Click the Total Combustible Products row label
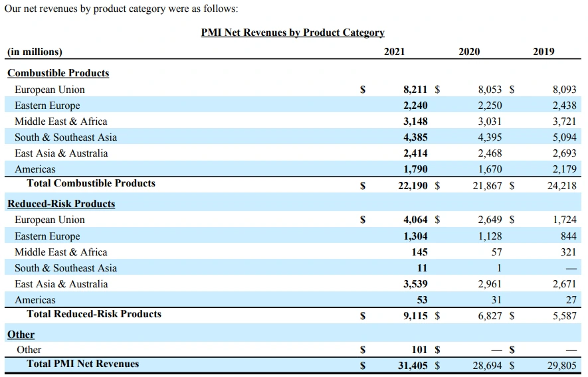 click(x=91, y=183)
